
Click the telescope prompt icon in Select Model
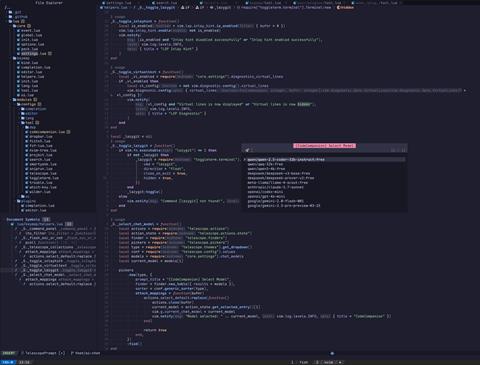click(247, 150)
